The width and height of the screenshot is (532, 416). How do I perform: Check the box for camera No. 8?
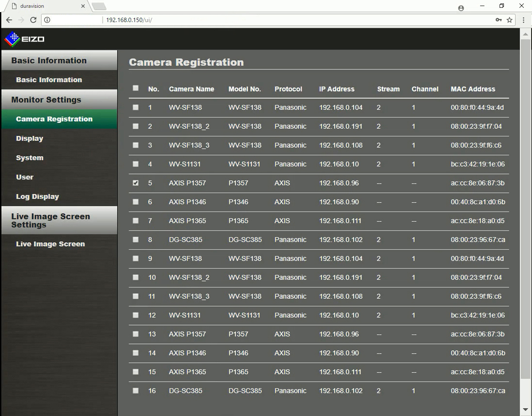[136, 240]
